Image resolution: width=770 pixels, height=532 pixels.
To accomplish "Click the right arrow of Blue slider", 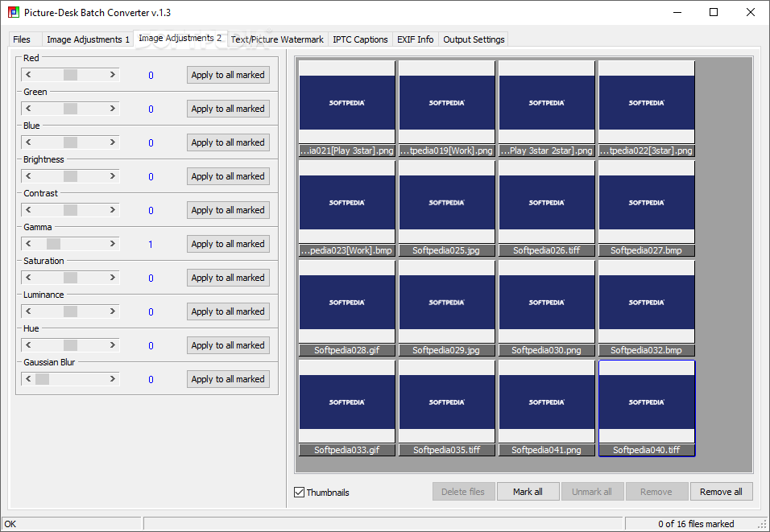I will click(113, 142).
